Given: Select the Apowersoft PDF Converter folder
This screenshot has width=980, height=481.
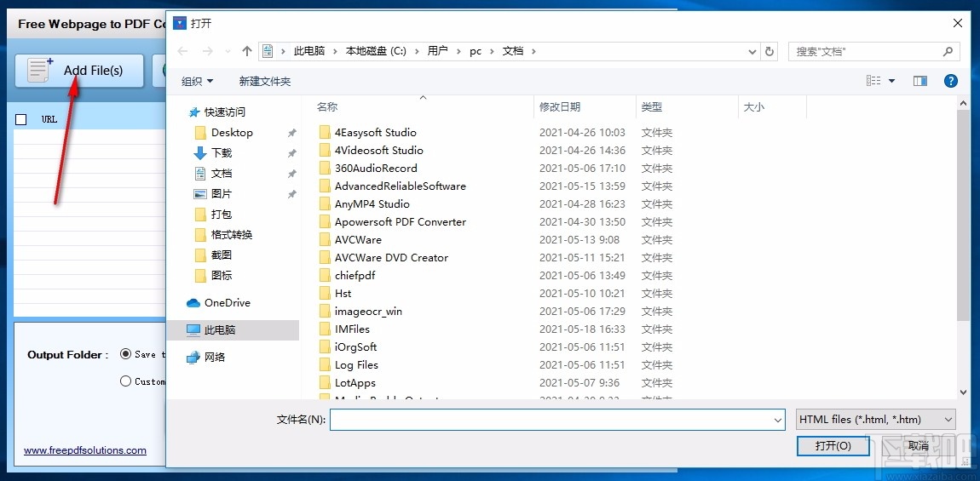Looking at the screenshot, I should [x=400, y=221].
